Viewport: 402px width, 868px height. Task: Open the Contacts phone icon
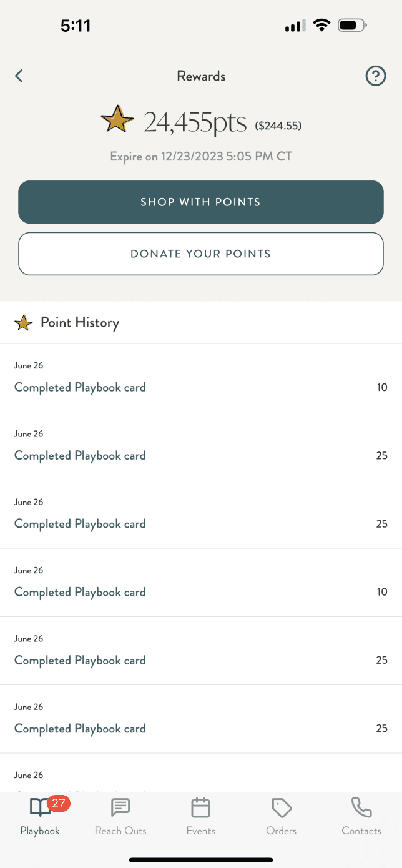click(x=361, y=808)
